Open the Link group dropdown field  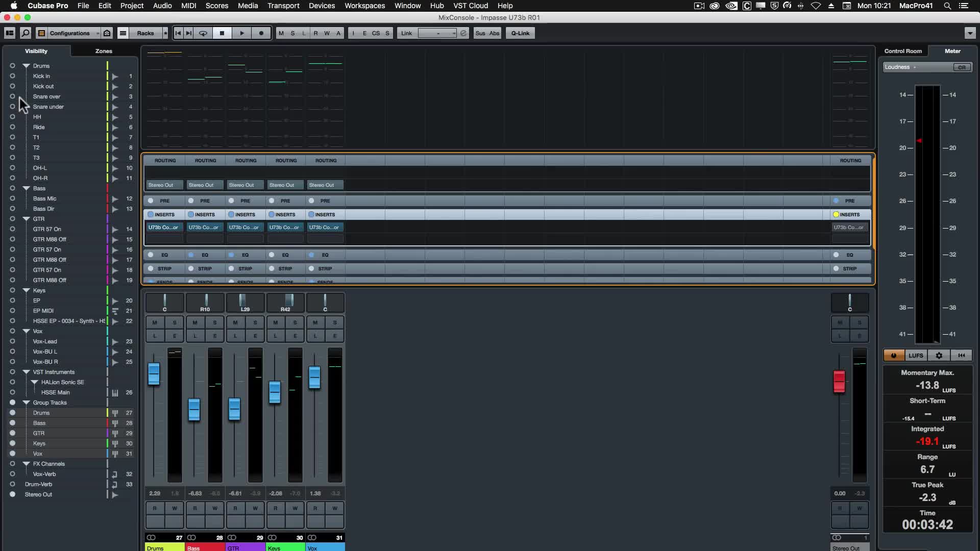437,33
